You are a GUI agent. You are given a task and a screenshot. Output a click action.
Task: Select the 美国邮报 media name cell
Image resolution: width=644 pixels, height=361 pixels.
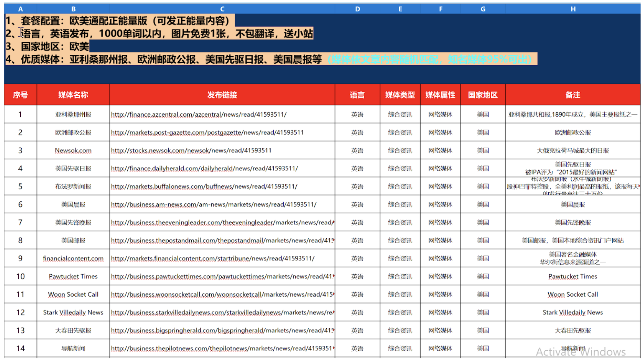pos(73,240)
